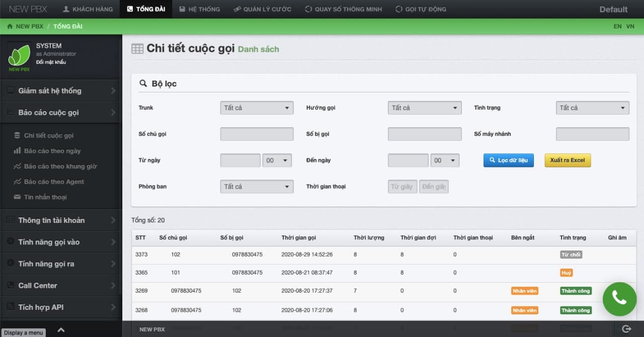644x337 pixels.
Task: Click the logout icon at bottom right
Action: coord(626,329)
